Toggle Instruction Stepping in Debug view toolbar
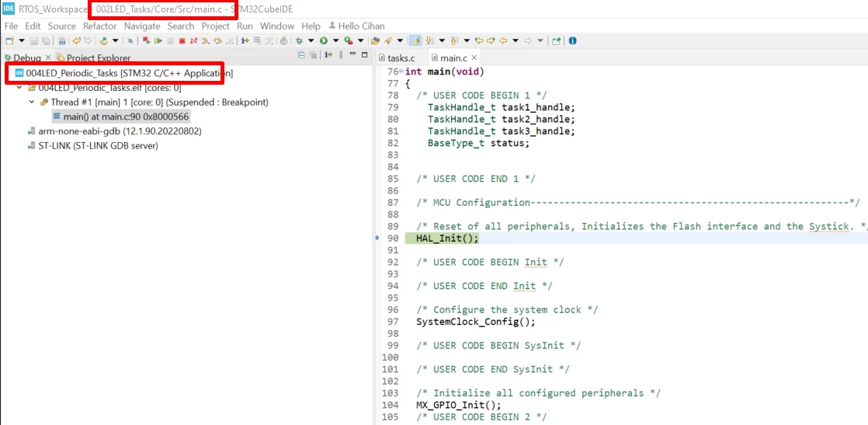The width and height of the screenshot is (868, 425). 328,55
